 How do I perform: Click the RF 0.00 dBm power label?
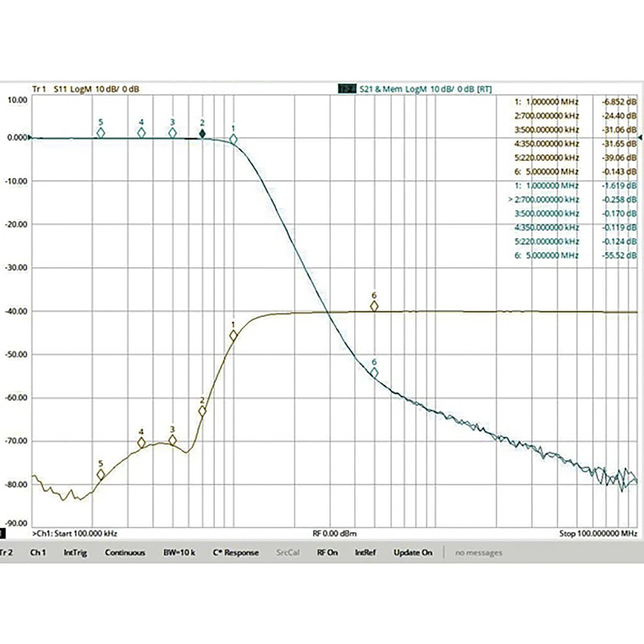[334, 534]
